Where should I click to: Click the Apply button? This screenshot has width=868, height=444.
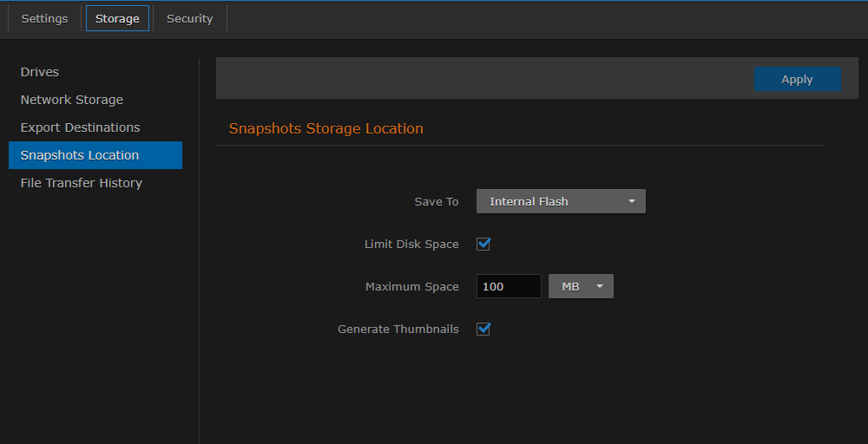click(x=797, y=79)
